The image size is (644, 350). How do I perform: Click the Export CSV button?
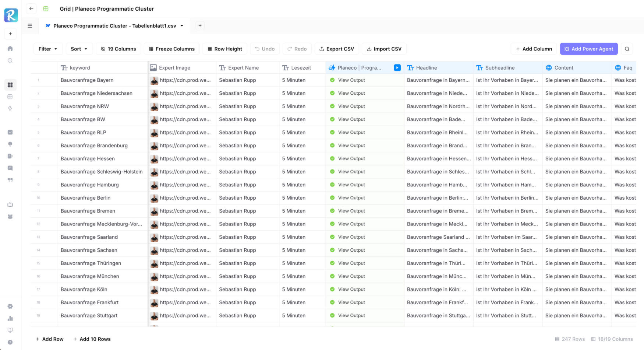(336, 49)
